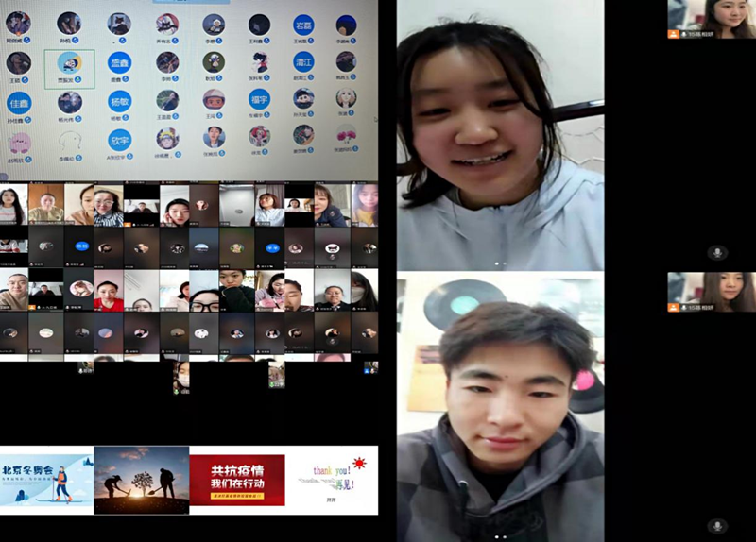Select the blue 佳鑫 avatar circle
756x542 pixels.
click(x=18, y=102)
